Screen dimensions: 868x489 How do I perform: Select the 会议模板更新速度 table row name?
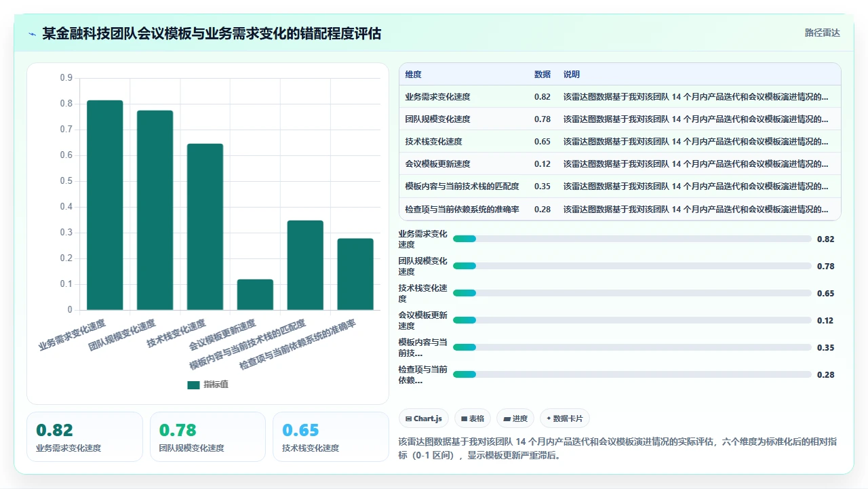click(x=437, y=163)
